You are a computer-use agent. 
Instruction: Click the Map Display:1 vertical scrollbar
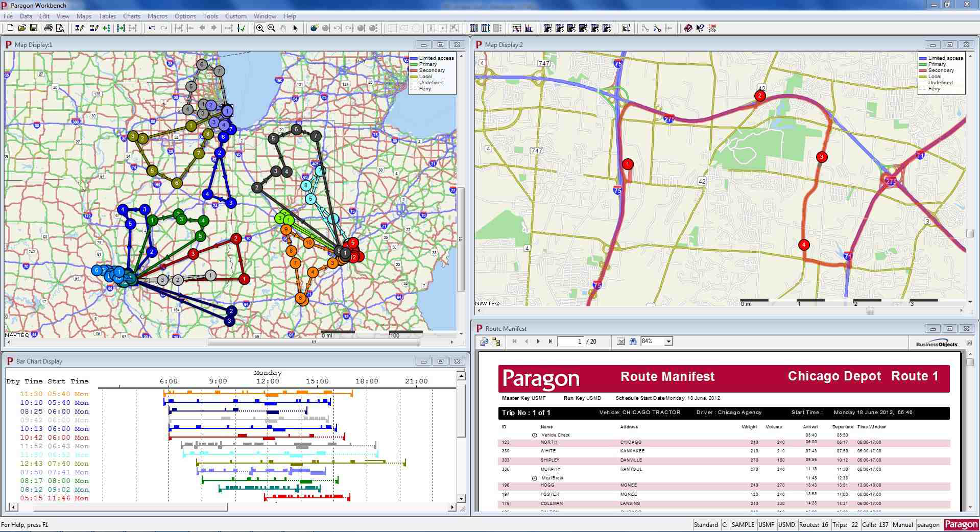click(x=461, y=240)
